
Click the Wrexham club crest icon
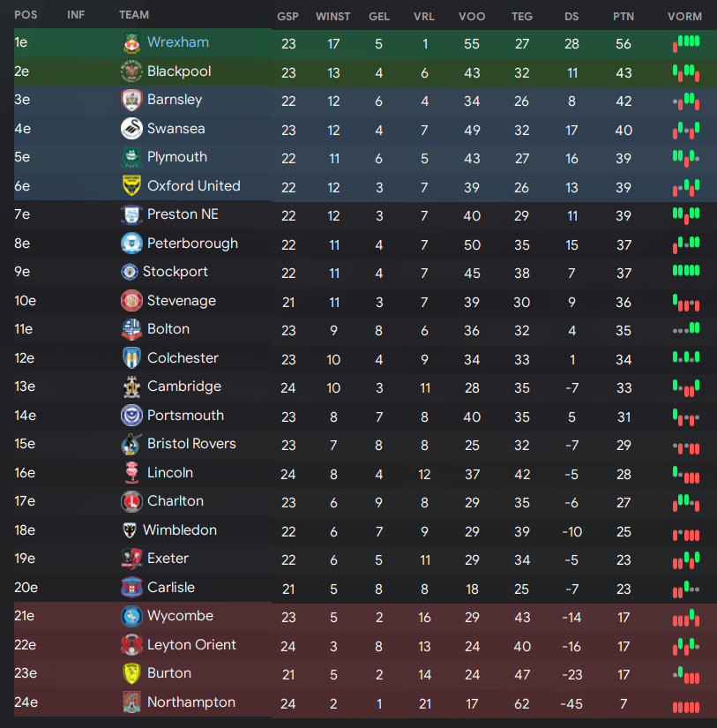(131, 42)
